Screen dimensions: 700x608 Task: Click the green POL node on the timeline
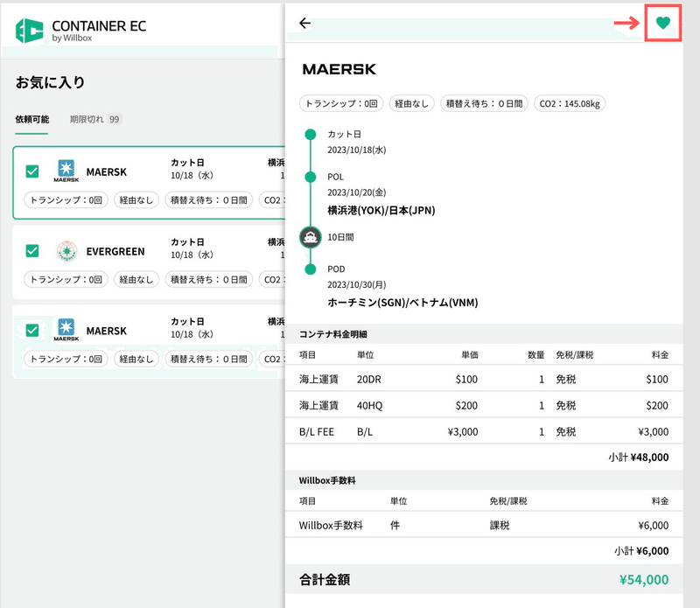click(x=309, y=177)
